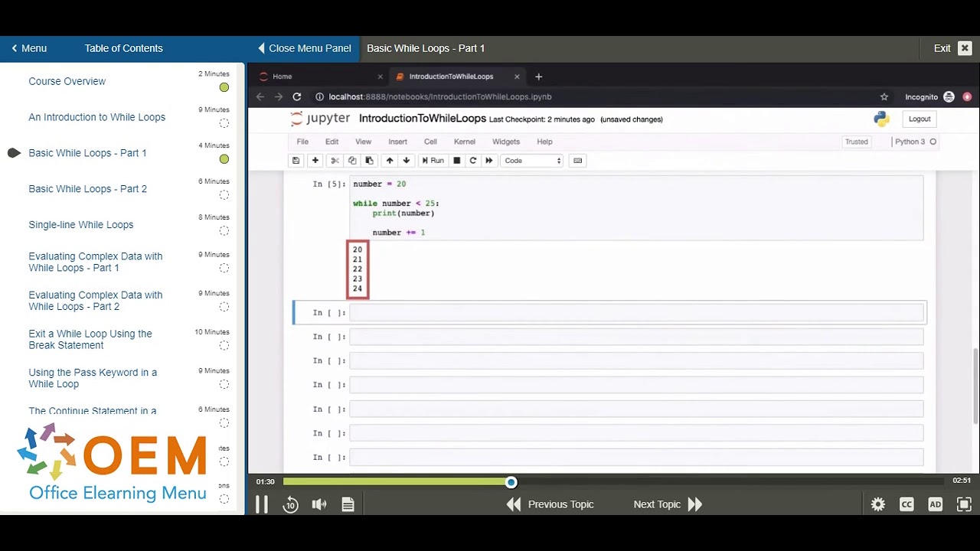Open the transcript document icon

click(x=348, y=504)
